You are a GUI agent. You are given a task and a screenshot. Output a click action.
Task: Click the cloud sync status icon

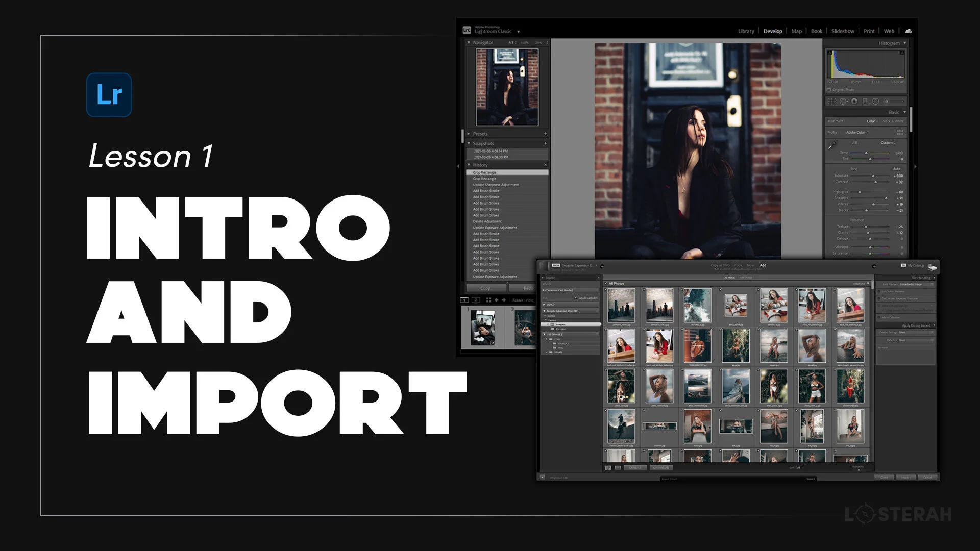(908, 31)
